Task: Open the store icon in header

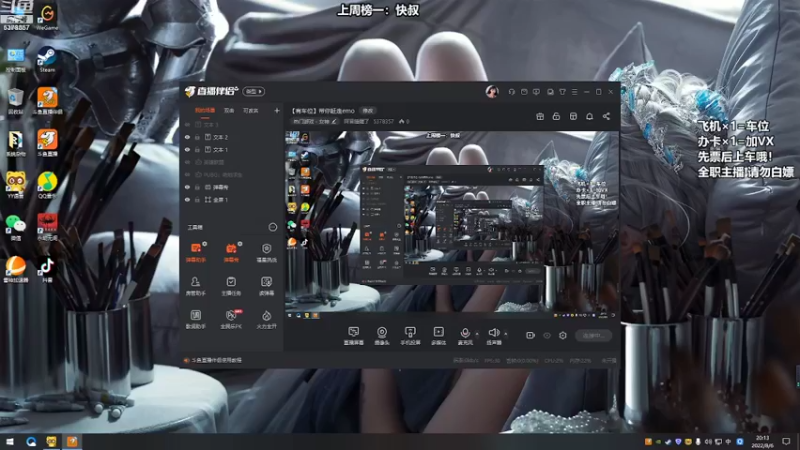Action: [573, 116]
